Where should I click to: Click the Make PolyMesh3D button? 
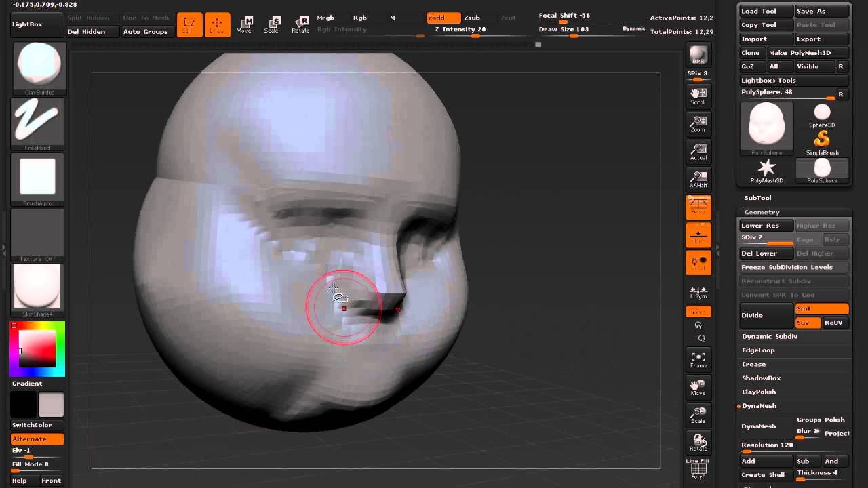coord(808,53)
